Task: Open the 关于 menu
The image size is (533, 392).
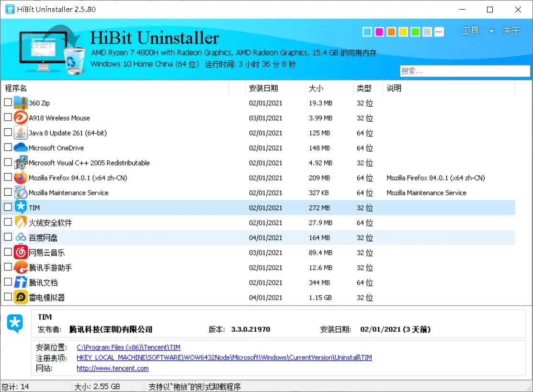Action: [511, 31]
